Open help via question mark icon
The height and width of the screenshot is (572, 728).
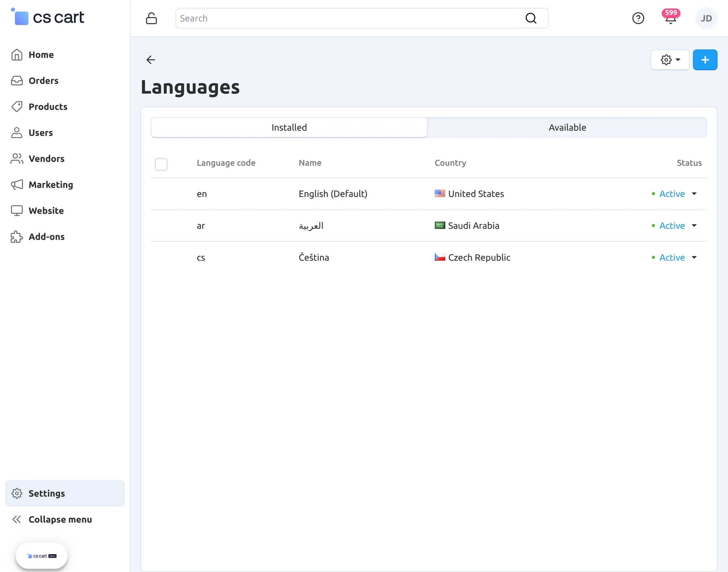[x=638, y=19]
